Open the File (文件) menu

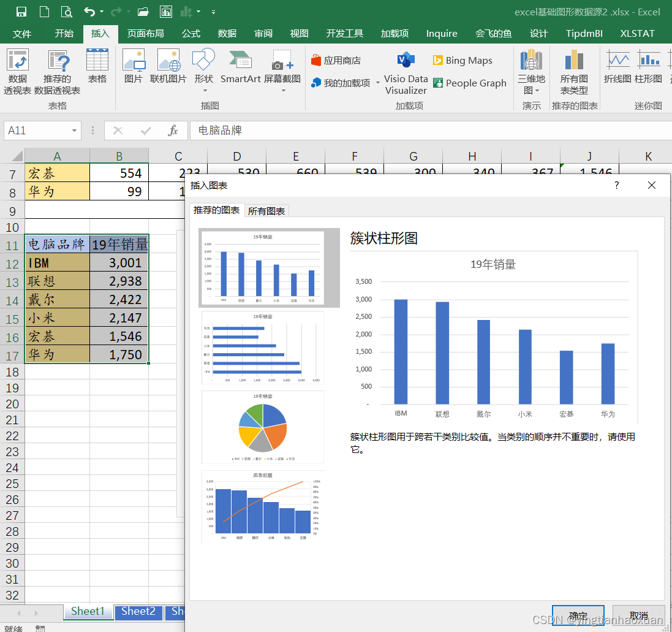point(22,34)
